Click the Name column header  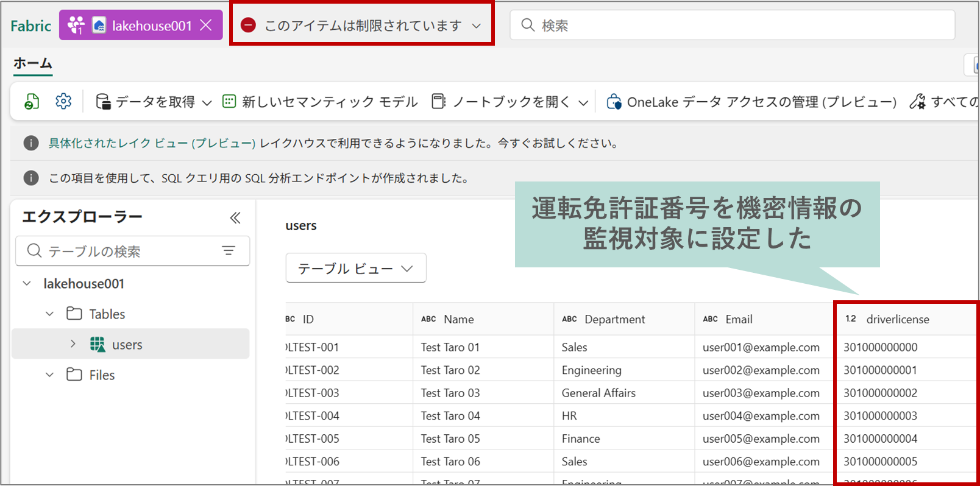click(483, 319)
